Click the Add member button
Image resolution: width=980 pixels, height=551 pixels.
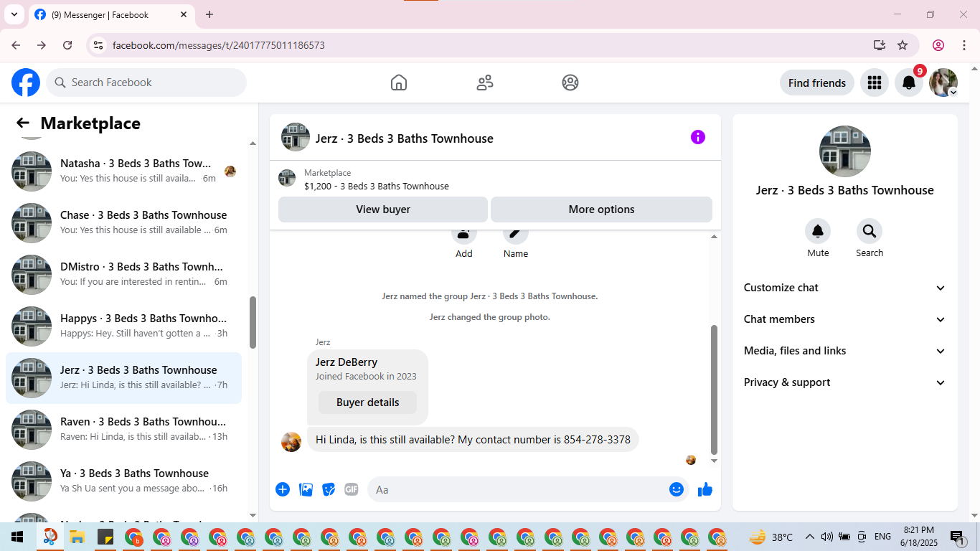tap(464, 235)
